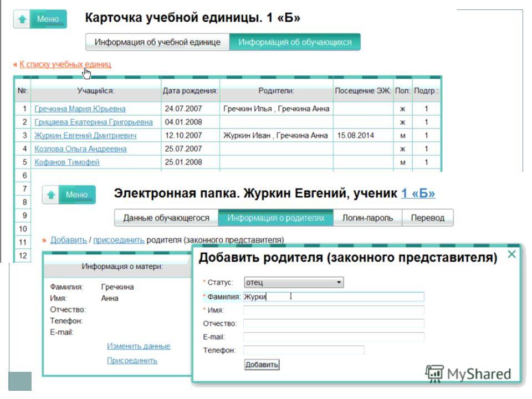Select the birth date 25.07.2007
Image resolution: width=532 pixels, height=399 pixels.
(x=183, y=149)
